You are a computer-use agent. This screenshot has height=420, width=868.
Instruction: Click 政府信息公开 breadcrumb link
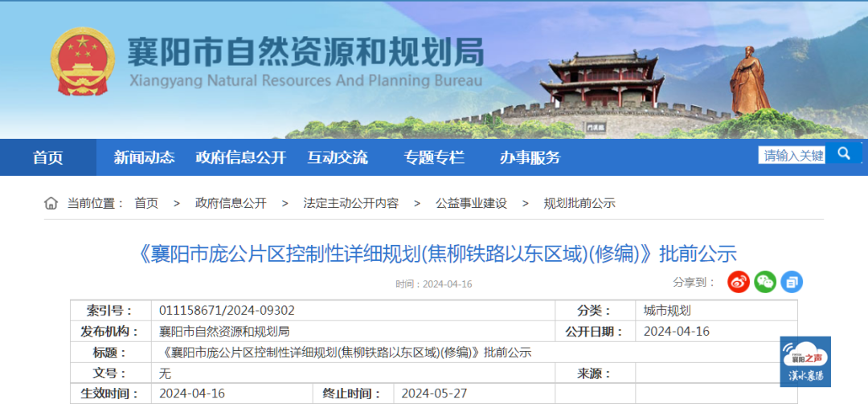click(x=231, y=204)
